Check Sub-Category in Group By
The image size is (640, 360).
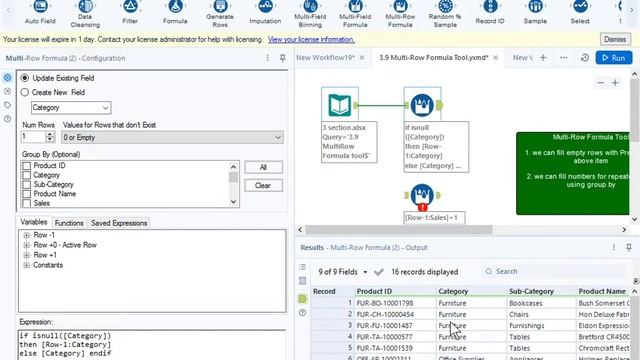pyautogui.click(x=27, y=184)
